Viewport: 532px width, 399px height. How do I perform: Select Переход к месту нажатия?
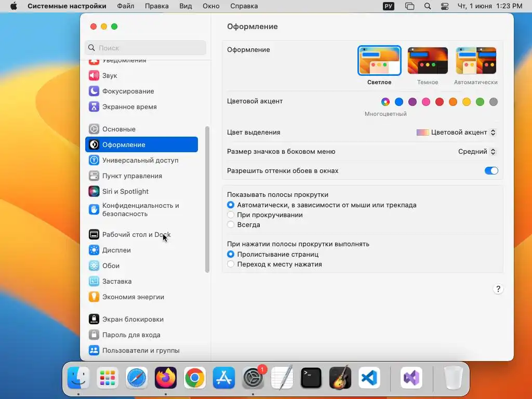pos(231,264)
